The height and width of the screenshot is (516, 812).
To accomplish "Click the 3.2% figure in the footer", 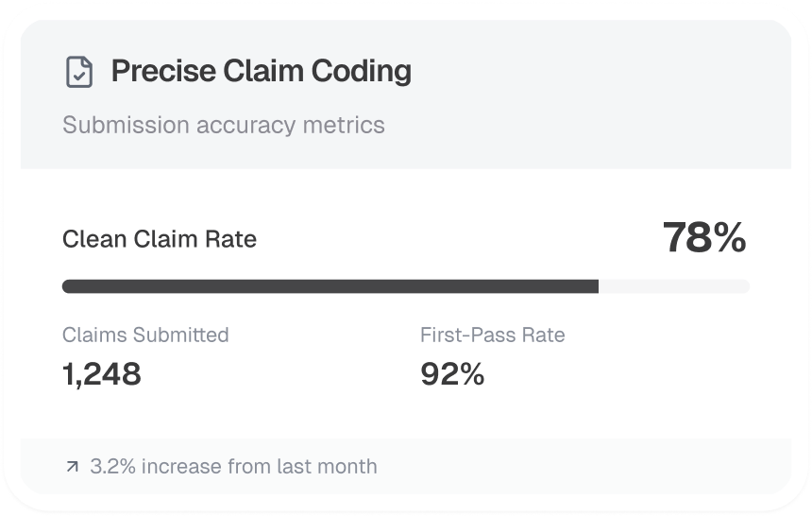I will (111, 467).
